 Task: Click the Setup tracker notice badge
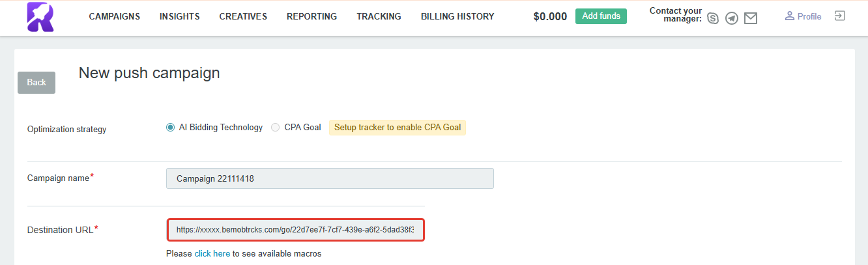(398, 128)
